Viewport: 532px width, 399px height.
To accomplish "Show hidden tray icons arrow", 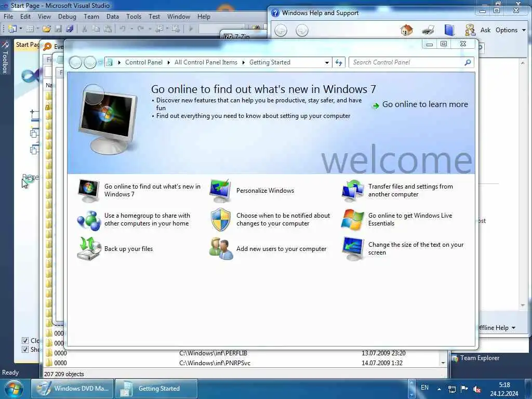I will point(439,389).
